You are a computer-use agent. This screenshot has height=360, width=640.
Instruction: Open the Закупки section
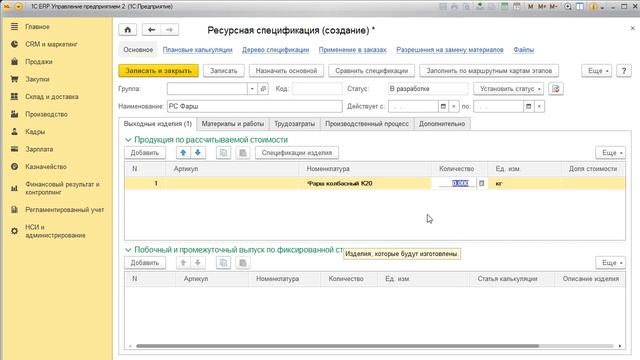click(x=37, y=79)
